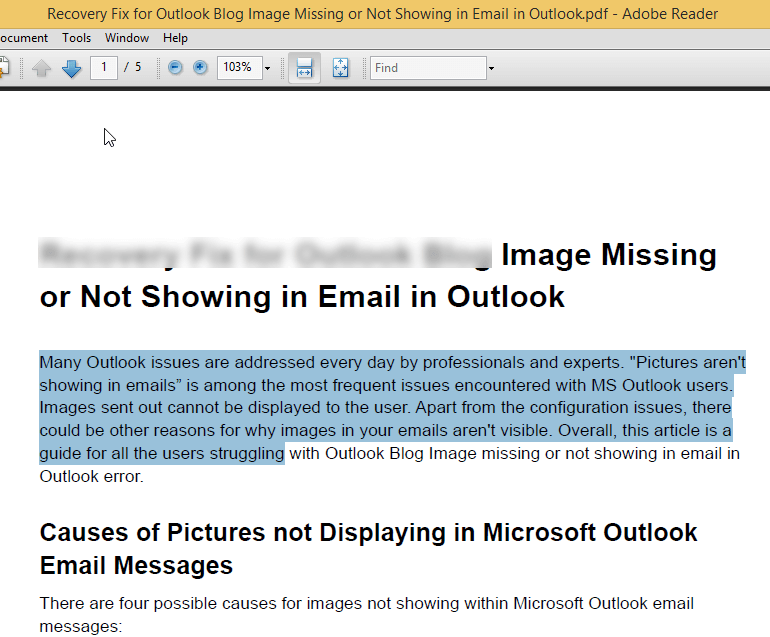
Task: Click the text "There are four possible causes"
Action: [158, 603]
